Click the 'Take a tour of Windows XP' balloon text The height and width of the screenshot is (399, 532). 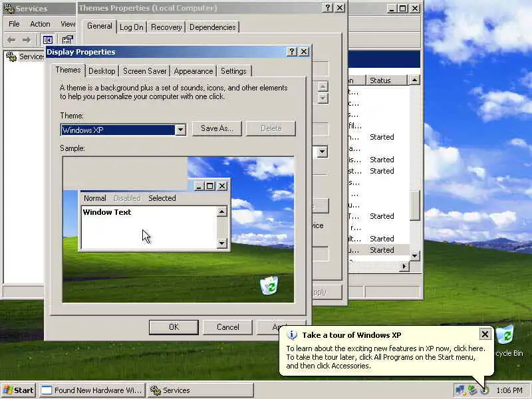tap(352, 335)
